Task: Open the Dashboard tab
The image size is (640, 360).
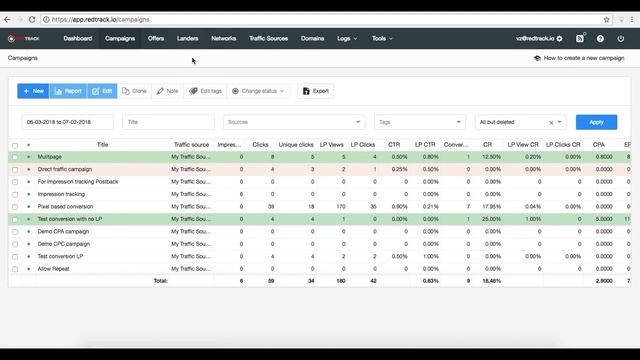Action: coord(78,38)
